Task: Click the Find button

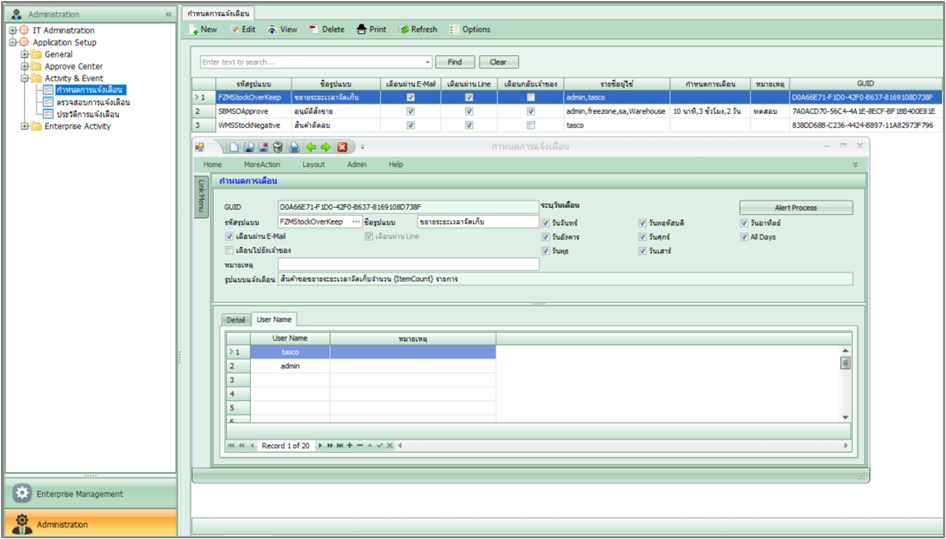Action: [454, 62]
